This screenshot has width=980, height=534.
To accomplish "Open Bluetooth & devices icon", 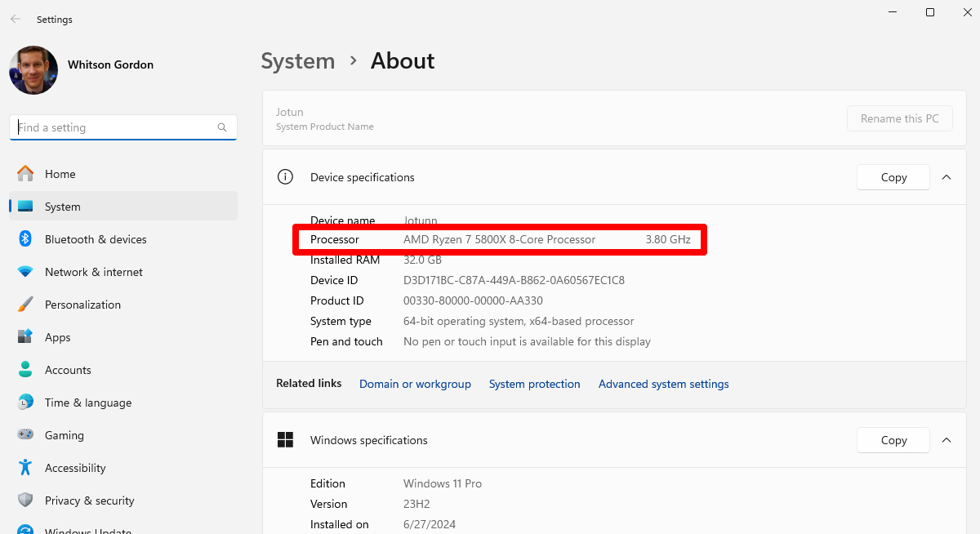I will [x=25, y=239].
